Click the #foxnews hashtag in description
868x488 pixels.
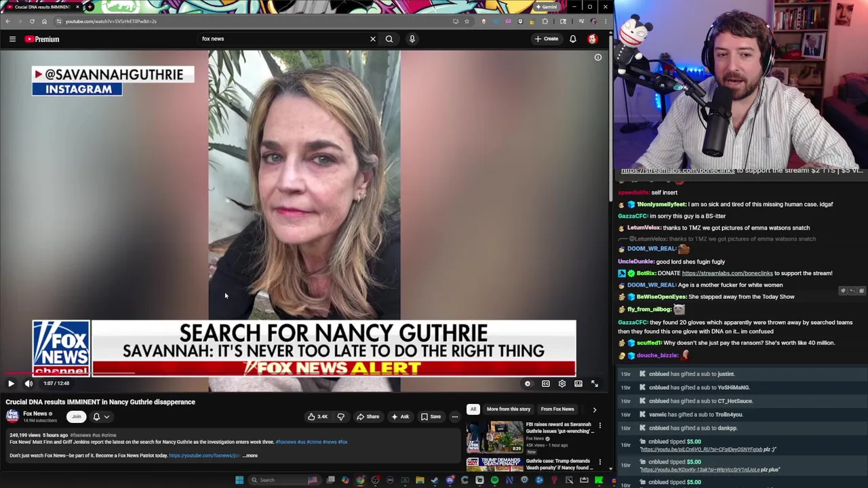tap(285, 442)
